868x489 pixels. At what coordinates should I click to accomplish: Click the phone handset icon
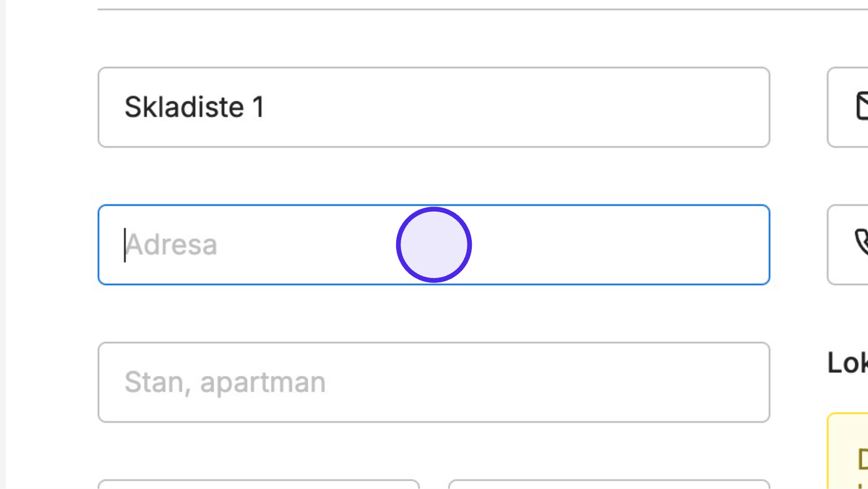pyautogui.click(x=862, y=242)
